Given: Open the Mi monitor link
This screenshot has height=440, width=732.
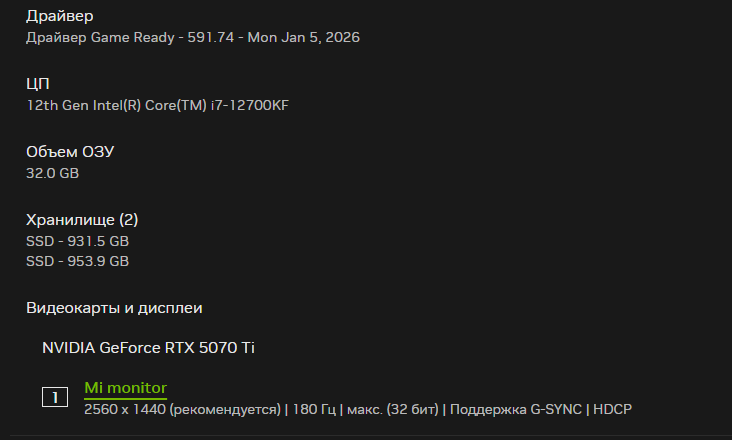Looking at the screenshot, I should [125, 388].
